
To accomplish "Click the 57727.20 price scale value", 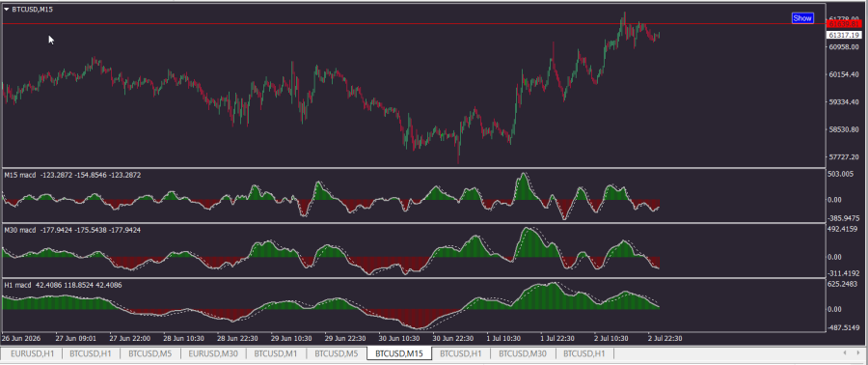I will [844, 157].
